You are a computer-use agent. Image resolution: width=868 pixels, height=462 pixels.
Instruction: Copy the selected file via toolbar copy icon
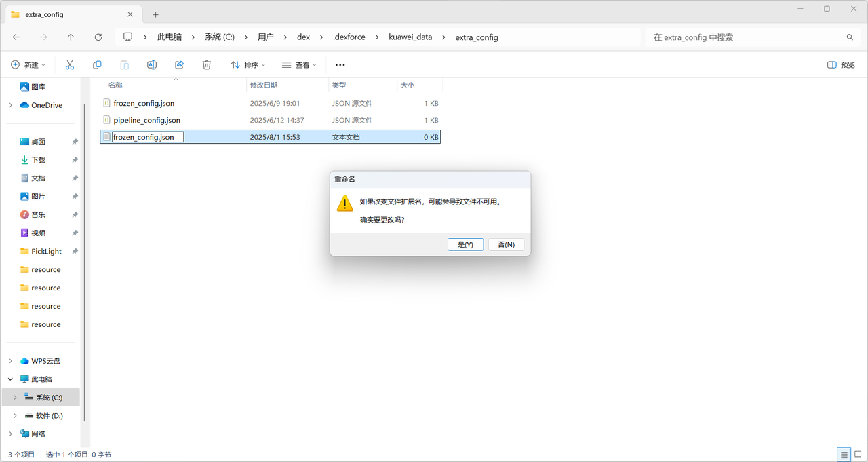pyautogui.click(x=97, y=64)
